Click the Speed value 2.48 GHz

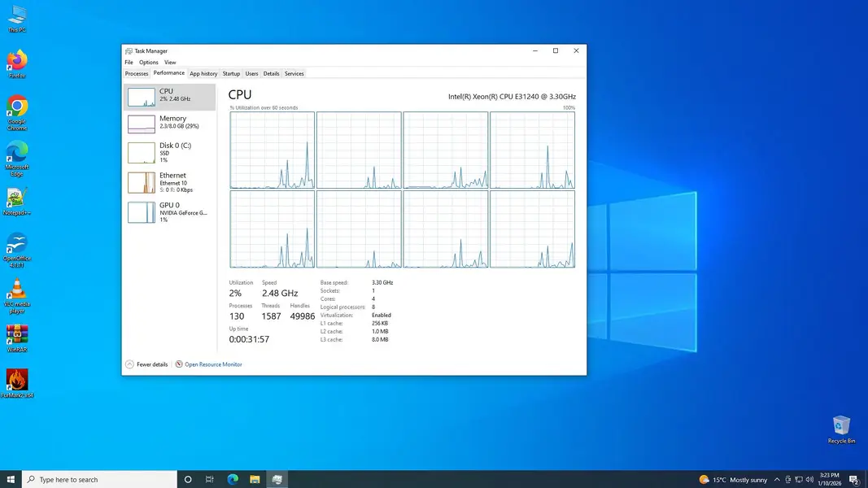(x=280, y=294)
